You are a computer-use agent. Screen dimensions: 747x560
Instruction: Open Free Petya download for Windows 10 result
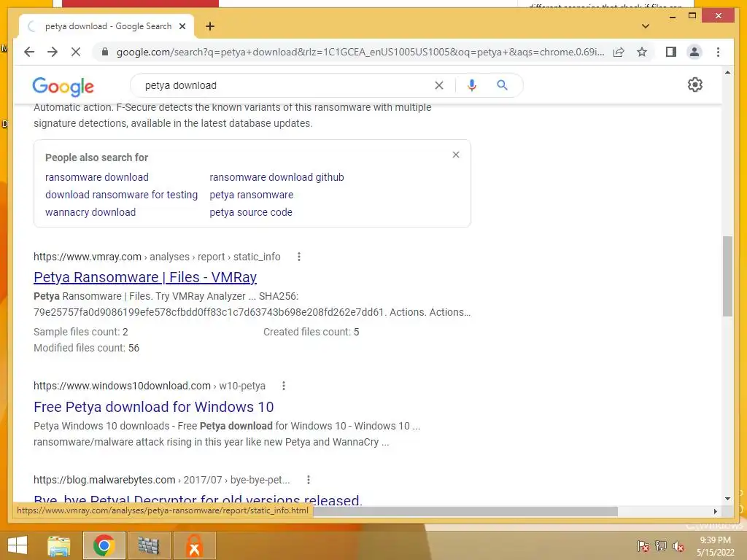[x=153, y=407]
